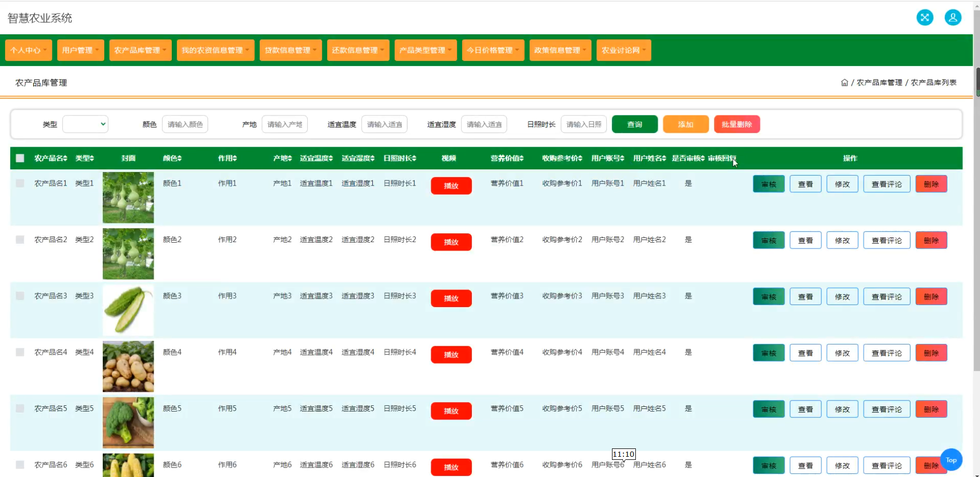Expand the 还款信息管理 menu

[x=358, y=50]
